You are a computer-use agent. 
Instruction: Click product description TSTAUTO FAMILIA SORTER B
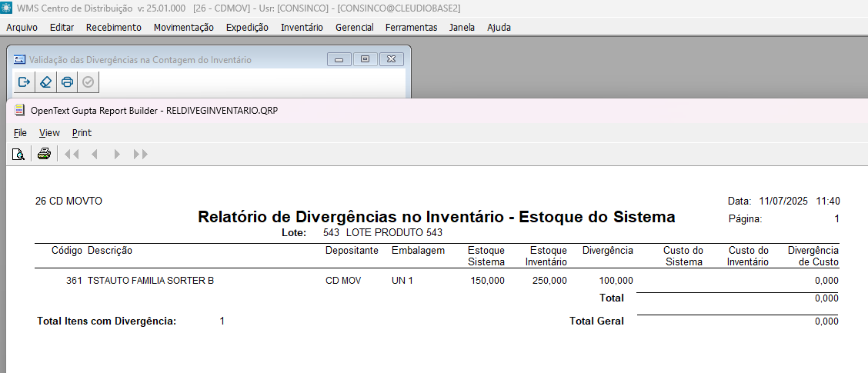151,281
